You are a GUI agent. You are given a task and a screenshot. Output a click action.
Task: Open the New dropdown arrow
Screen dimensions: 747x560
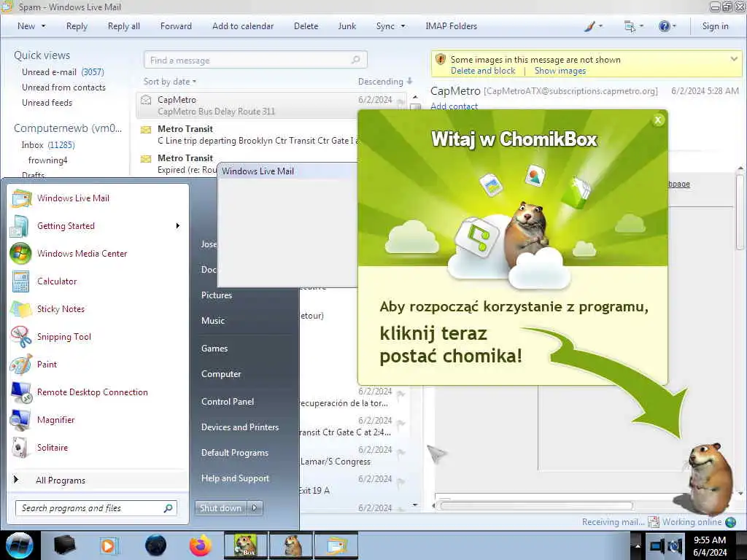[43, 26]
